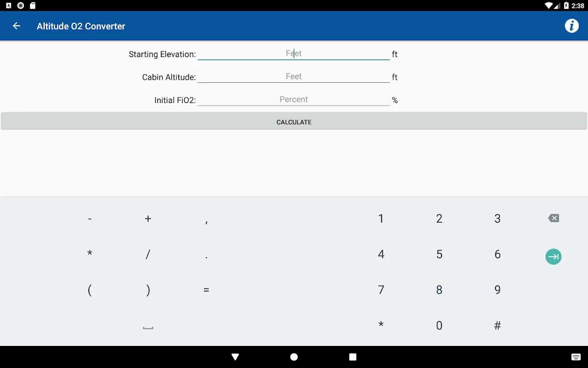The image size is (588, 368).
Task: Tap the Android back navigation button
Action: tap(235, 357)
